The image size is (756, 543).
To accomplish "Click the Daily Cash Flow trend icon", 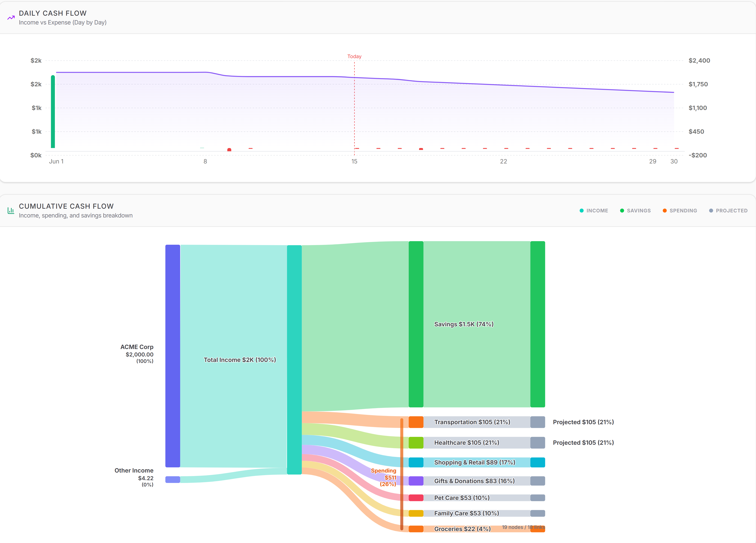I will coord(11,18).
